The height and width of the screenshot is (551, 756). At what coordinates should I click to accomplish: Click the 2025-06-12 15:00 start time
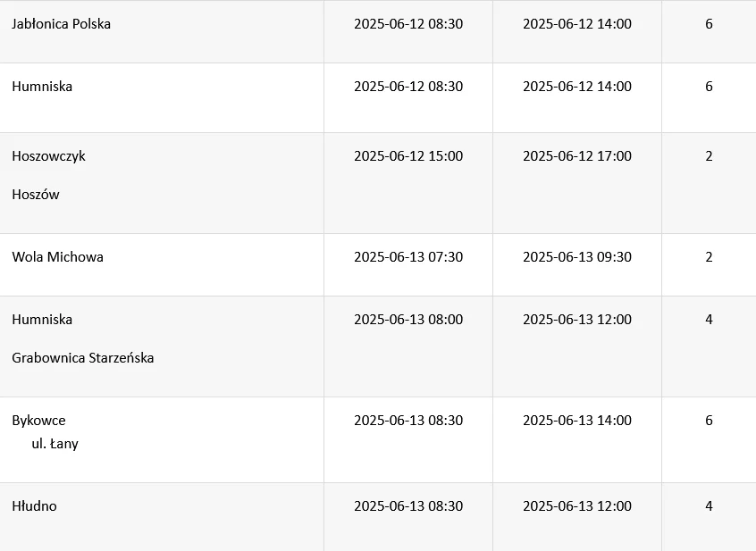point(408,156)
